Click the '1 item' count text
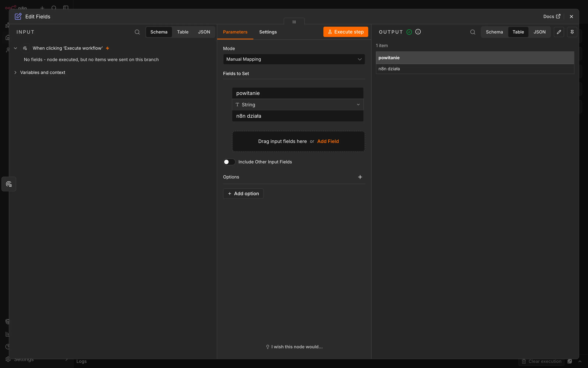The image size is (588, 368). 382,46
